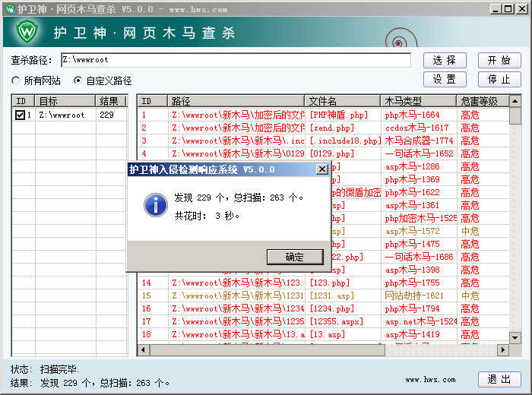Select the 所有网站 radio button
Viewport: 532px width, 395px height.
tap(16, 81)
